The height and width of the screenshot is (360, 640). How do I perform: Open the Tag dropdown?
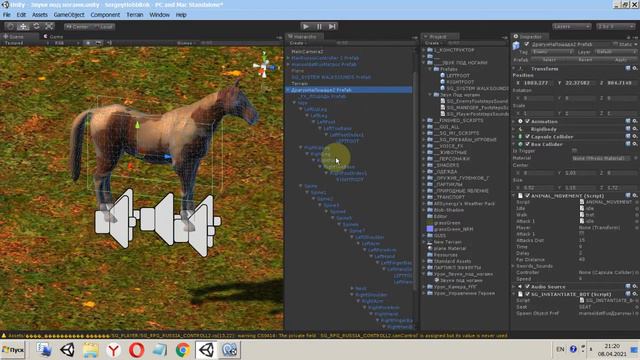coord(552,52)
